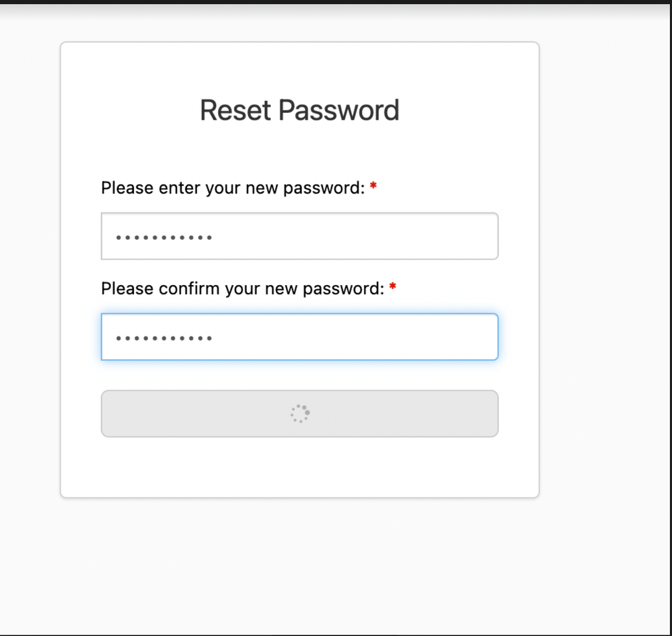Click the "Please confirm your new password" label
672x636 pixels.
[242, 288]
